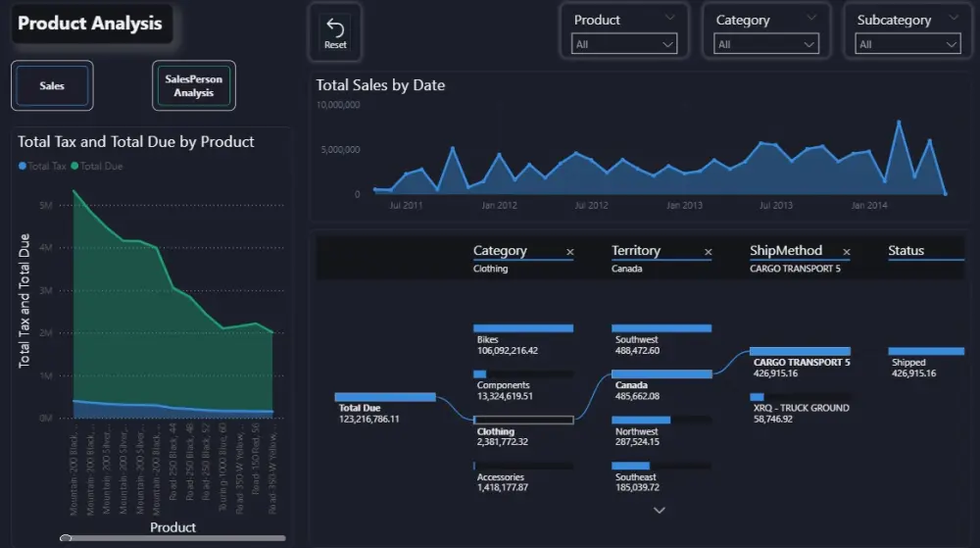The width and height of the screenshot is (980, 548).
Task: Click the Jul 2013 date axis label
Action: (x=775, y=205)
